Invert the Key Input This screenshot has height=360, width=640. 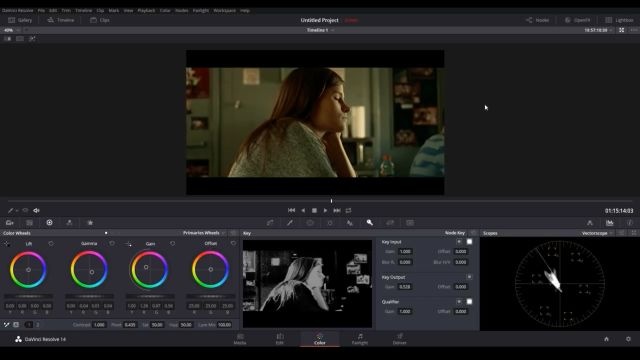point(459,242)
